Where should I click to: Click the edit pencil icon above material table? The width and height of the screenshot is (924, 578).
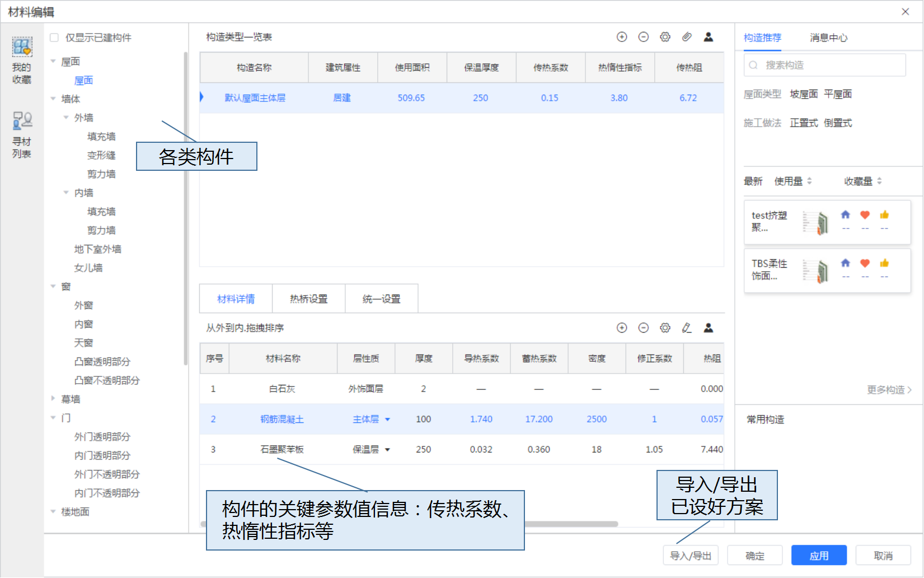[687, 328]
